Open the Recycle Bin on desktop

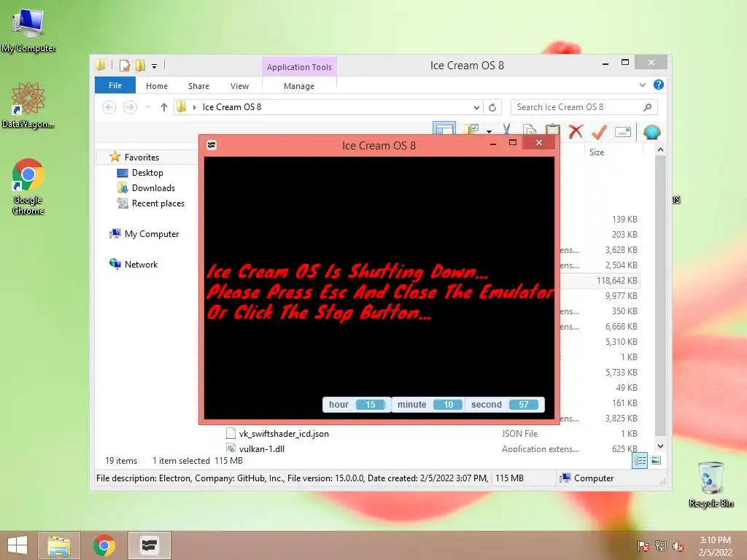711,484
